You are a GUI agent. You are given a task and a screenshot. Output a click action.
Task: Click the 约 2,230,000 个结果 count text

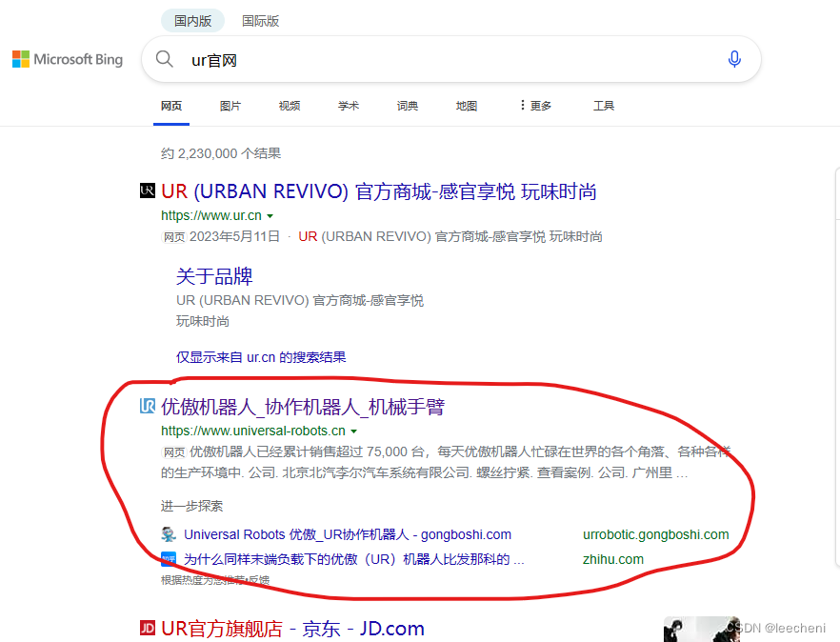tap(221, 153)
